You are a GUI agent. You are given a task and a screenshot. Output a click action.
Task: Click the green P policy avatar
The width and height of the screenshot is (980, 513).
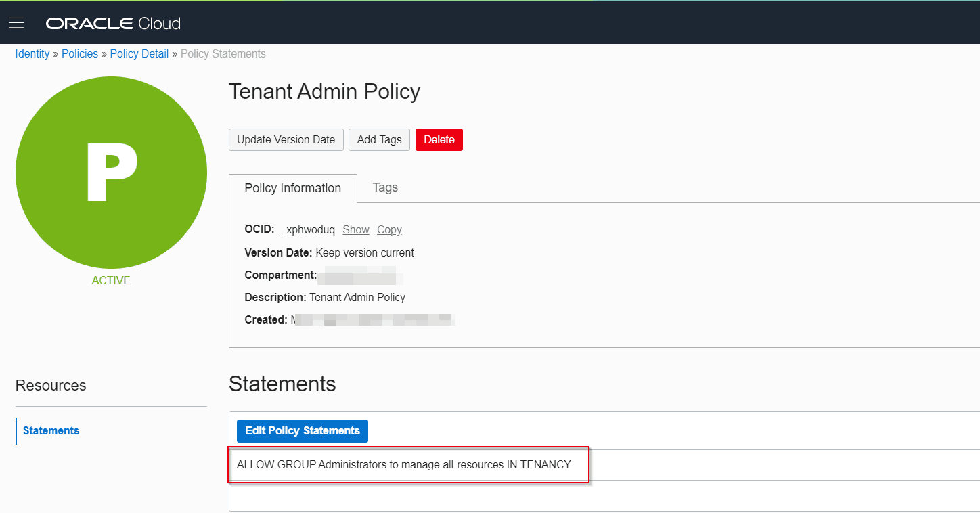pyautogui.click(x=111, y=171)
